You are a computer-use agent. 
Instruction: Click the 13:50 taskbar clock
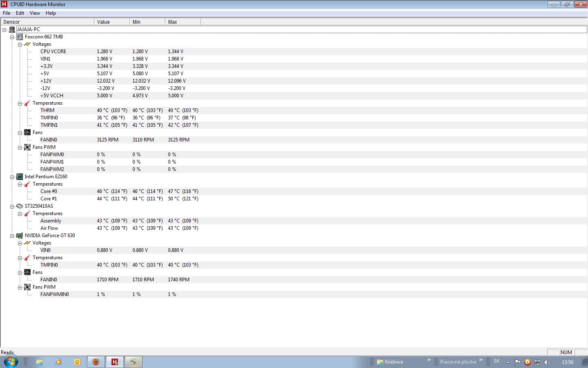click(x=568, y=362)
